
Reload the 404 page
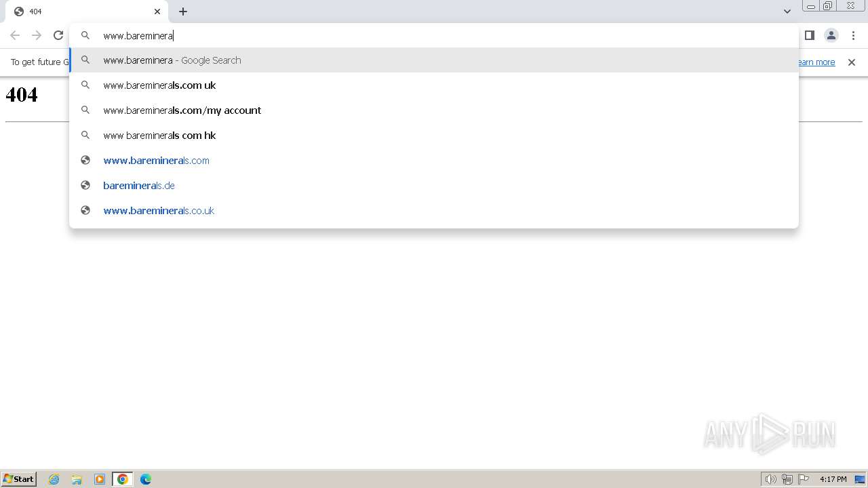[x=58, y=35]
